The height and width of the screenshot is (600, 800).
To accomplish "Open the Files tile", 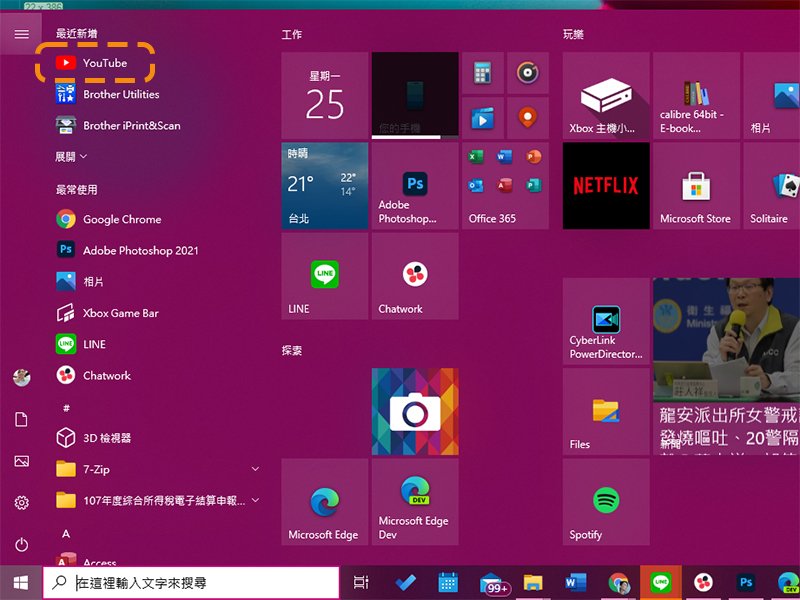I will tap(606, 411).
